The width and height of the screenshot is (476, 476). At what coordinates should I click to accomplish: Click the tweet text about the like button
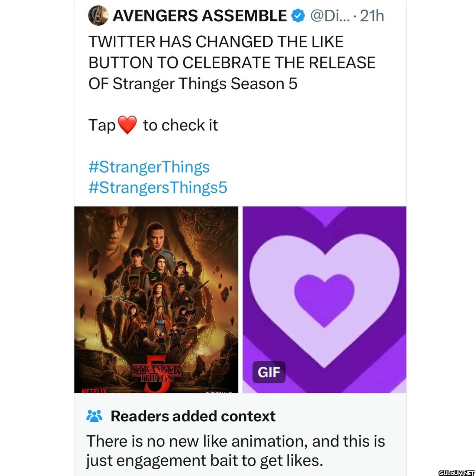click(x=232, y=62)
